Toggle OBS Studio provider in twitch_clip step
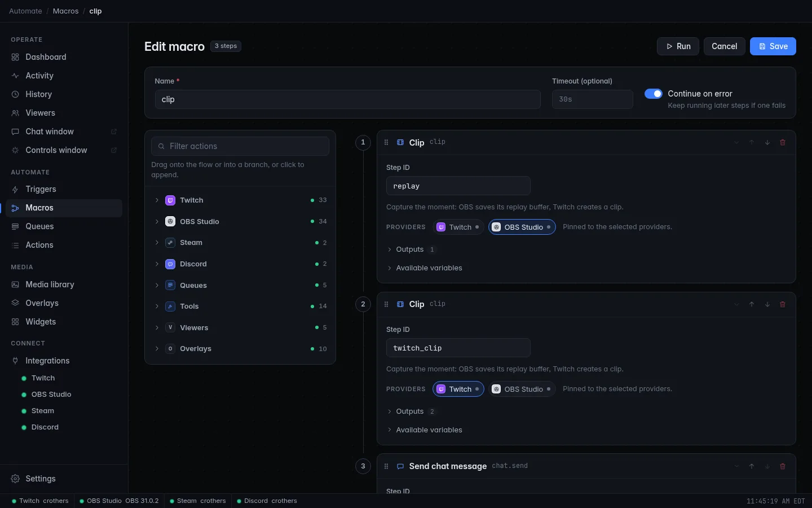The image size is (812, 508). click(x=522, y=389)
